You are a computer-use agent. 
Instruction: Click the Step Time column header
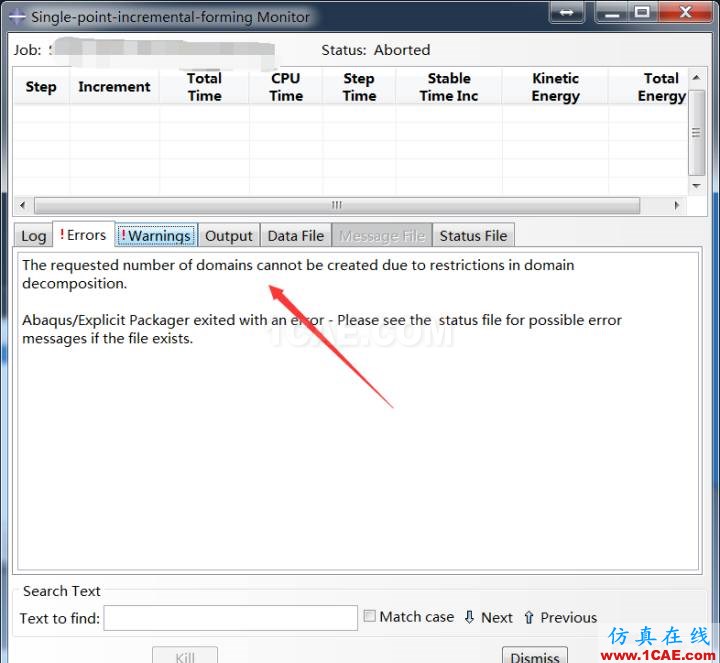tap(359, 87)
